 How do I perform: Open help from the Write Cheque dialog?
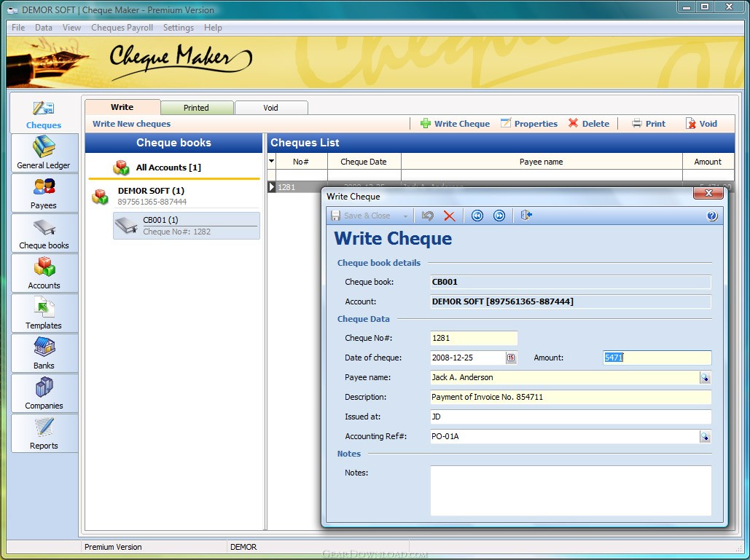pos(711,216)
